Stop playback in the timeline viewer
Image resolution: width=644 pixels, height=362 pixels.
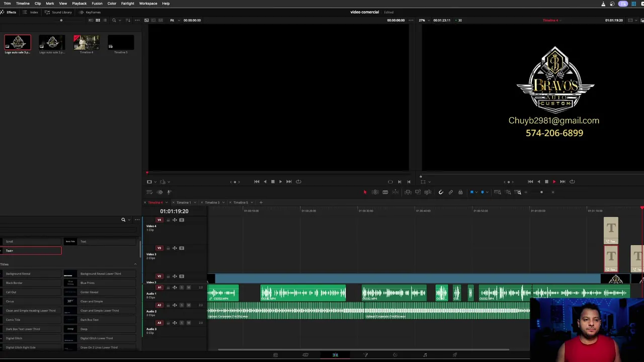tap(546, 182)
